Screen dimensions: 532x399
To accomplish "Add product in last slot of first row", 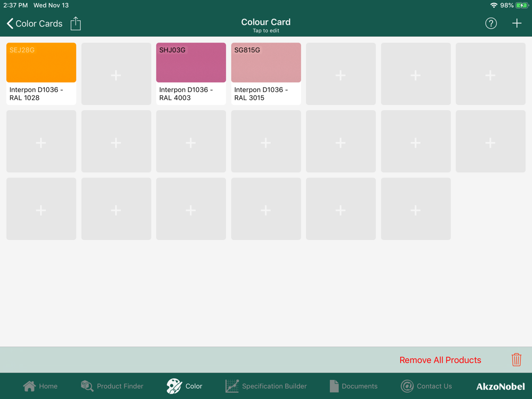I will pyautogui.click(x=491, y=73).
